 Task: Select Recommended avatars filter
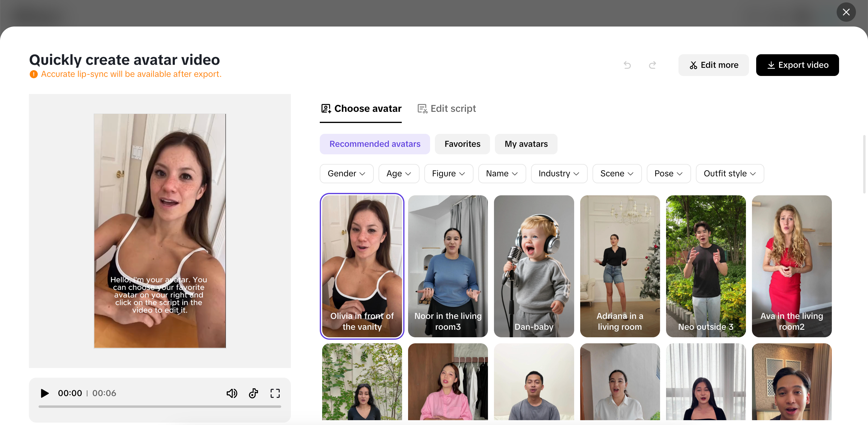click(375, 144)
